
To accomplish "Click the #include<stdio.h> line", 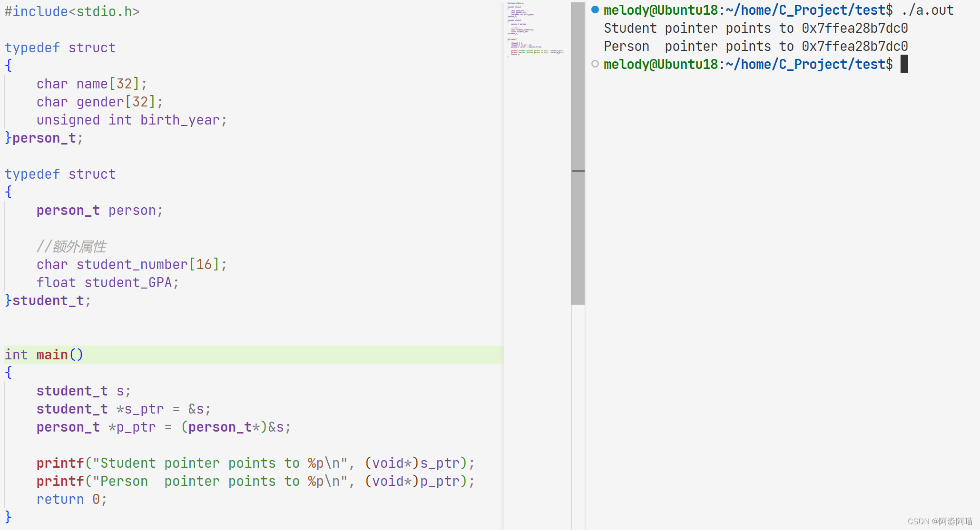I will pos(72,11).
